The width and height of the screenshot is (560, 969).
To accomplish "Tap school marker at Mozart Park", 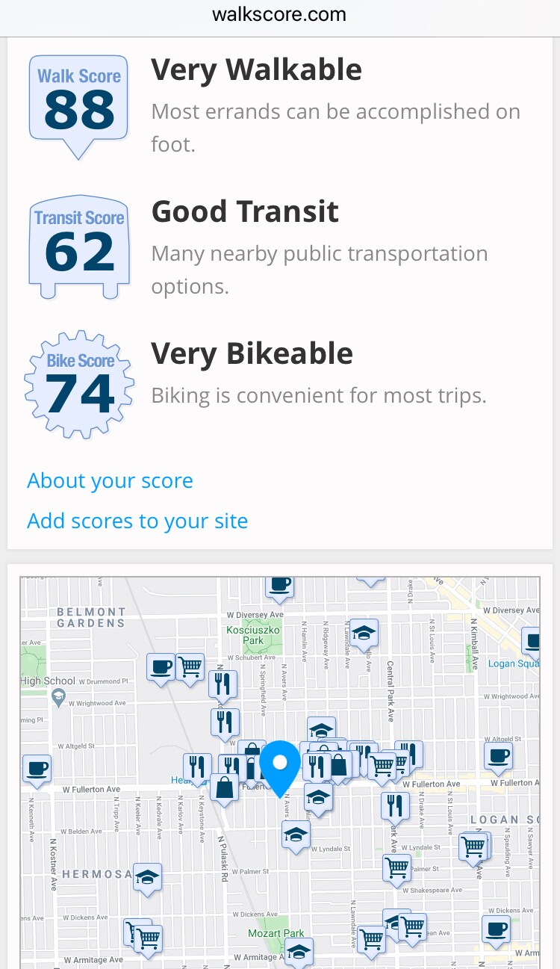I will 298,951.
